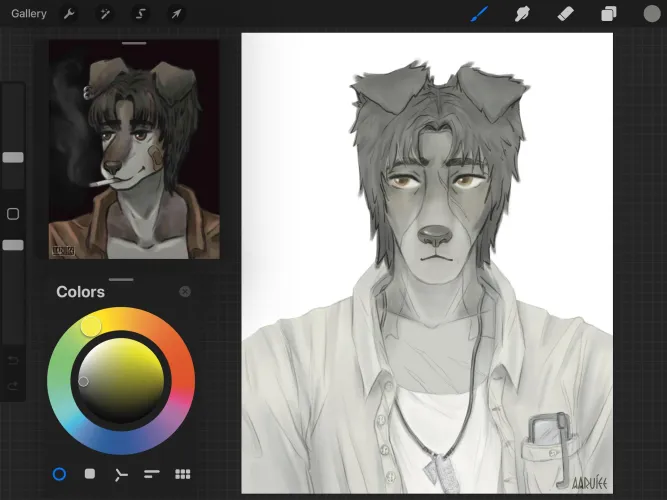This screenshot has height=500, width=667.
Task: Click the saturation disc reticle
Action: [x=83, y=382]
